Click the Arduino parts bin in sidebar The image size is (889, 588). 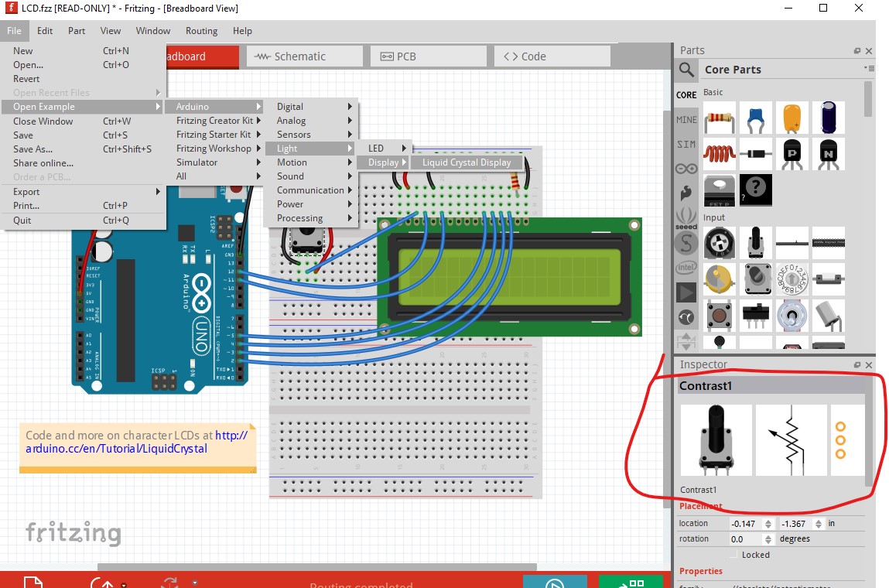coord(686,169)
